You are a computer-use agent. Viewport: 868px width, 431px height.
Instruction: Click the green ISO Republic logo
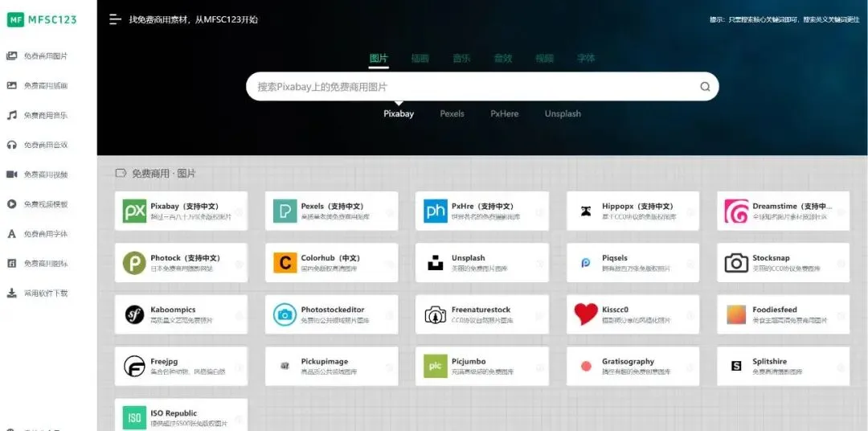click(x=134, y=417)
